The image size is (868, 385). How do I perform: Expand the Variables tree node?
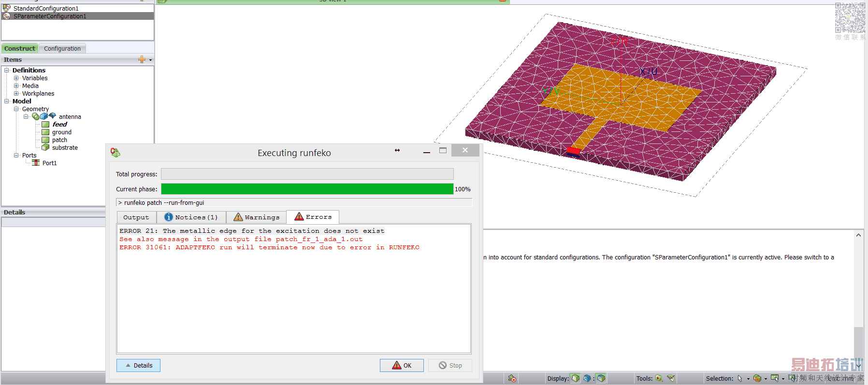(x=16, y=78)
